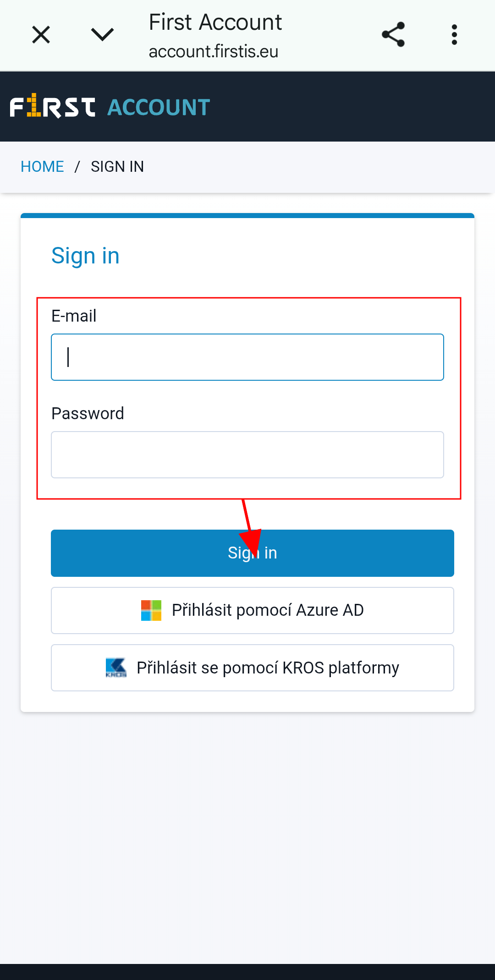Click the Password field label

coord(88,414)
